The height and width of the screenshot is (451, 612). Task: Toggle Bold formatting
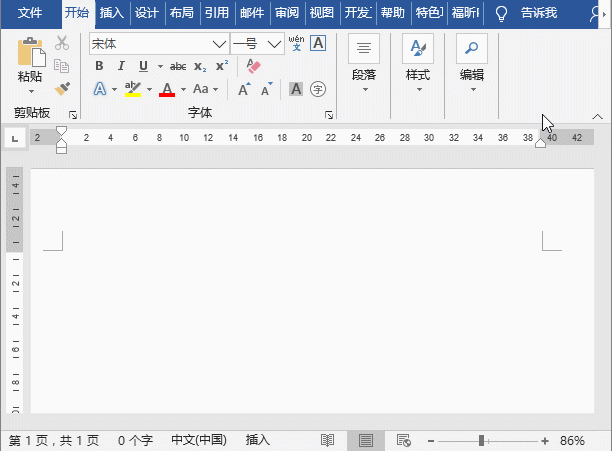(x=99, y=66)
